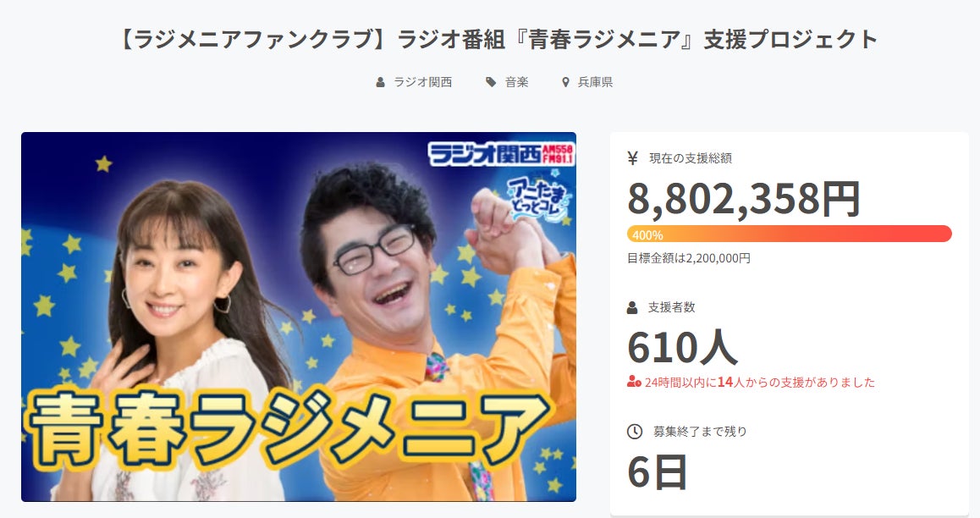Click the location pin icon beside 兵庫県
Image resolution: width=980 pixels, height=518 pixels.
pyautogui.click(x=565, y=82)
